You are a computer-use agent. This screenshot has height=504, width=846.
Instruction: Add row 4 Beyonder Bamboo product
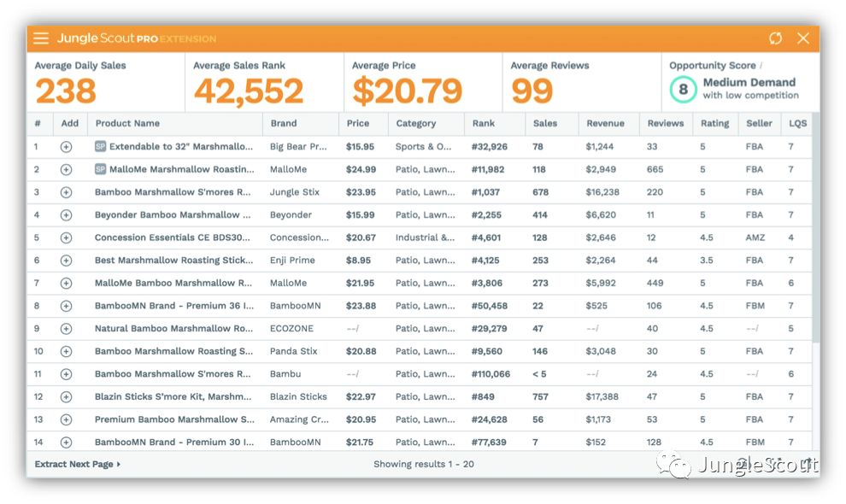pos(66,214)
